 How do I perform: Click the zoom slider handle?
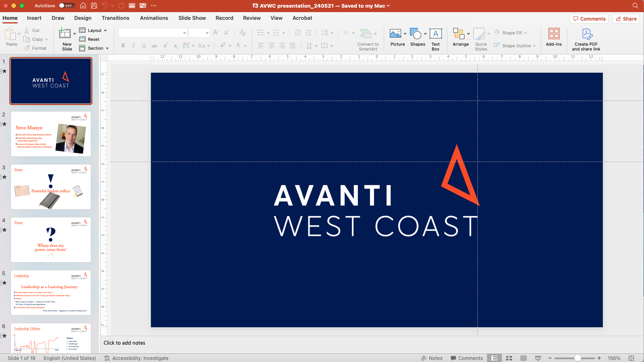[578, 358]
